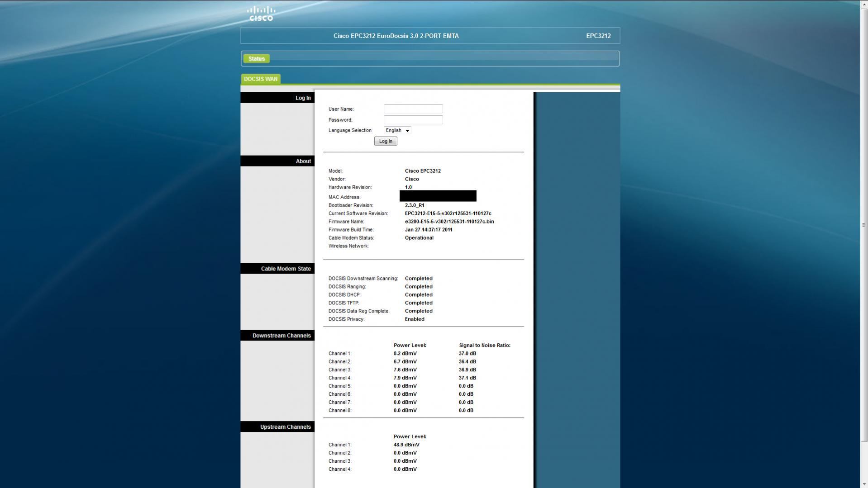Click the 'EPC3212' label in the header bar

coord(598,36)
